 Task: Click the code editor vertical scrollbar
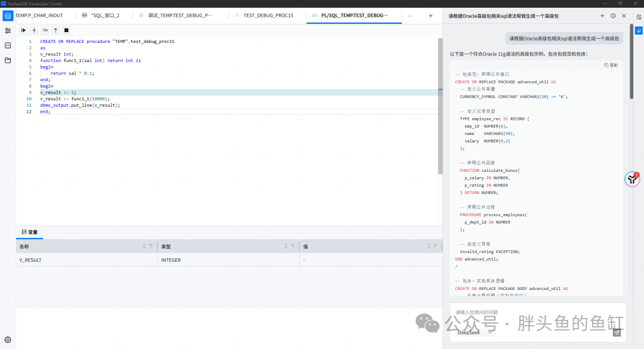pyautogui.click(x=440, y=106)
